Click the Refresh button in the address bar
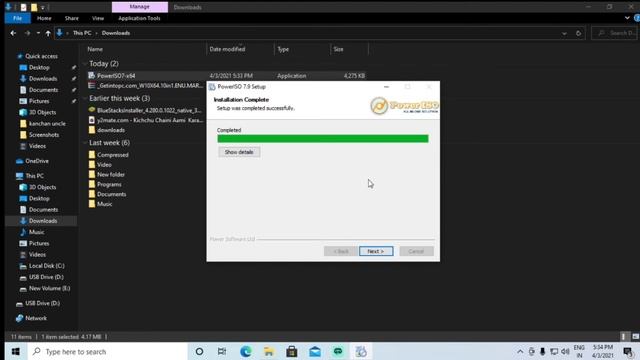 click(x=578, y=33)
